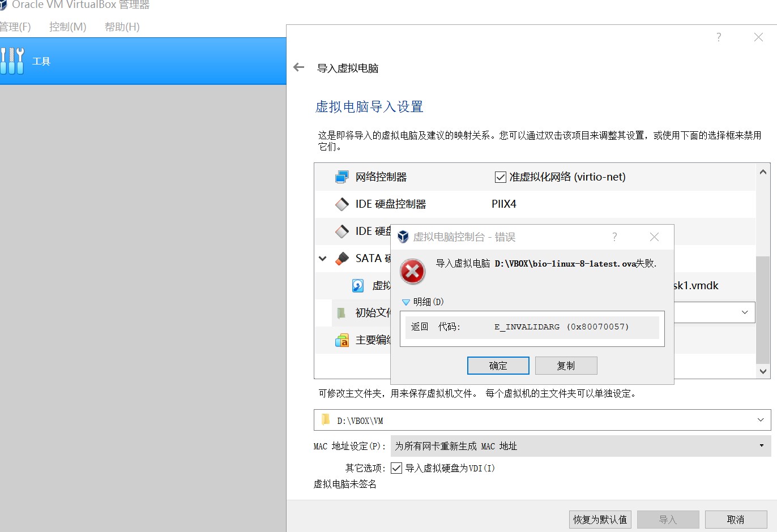Select the network controller icon

point(342,177)
